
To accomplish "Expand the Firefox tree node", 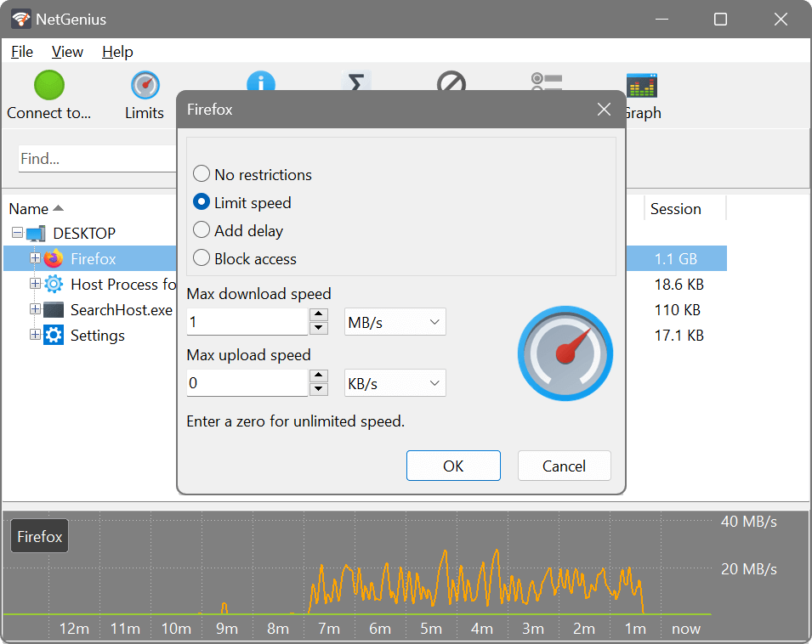I will click(35, 257).
